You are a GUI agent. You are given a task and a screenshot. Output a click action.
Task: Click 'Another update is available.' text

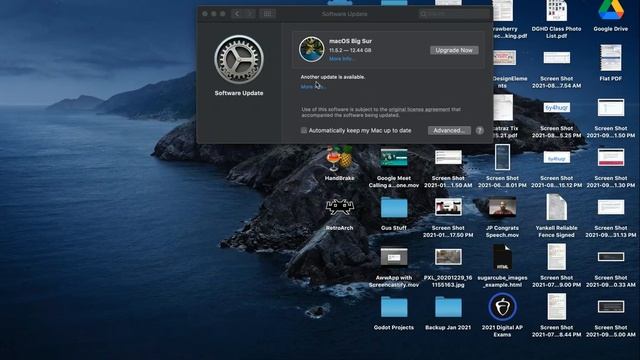pyautogui.click(x=333, y=77)
